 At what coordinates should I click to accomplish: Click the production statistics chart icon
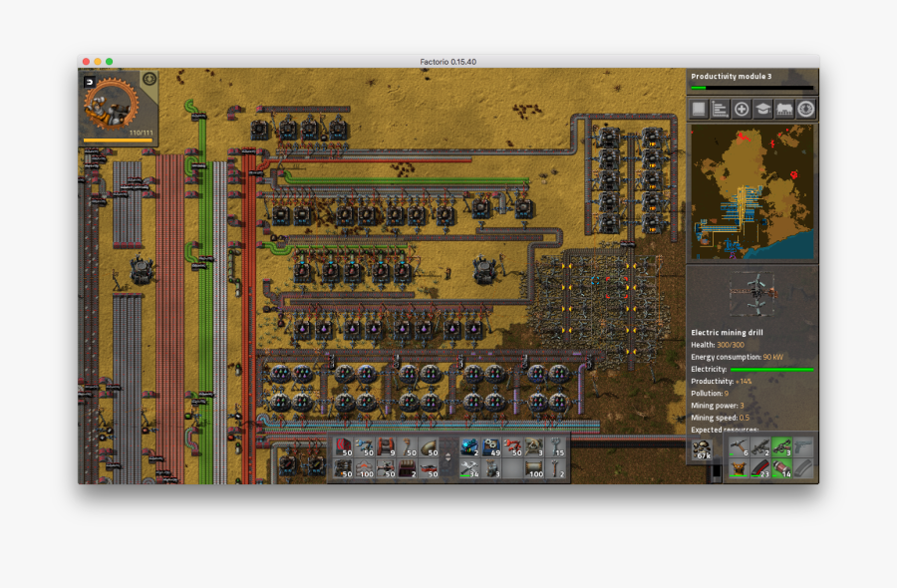(x=720, y=110)
